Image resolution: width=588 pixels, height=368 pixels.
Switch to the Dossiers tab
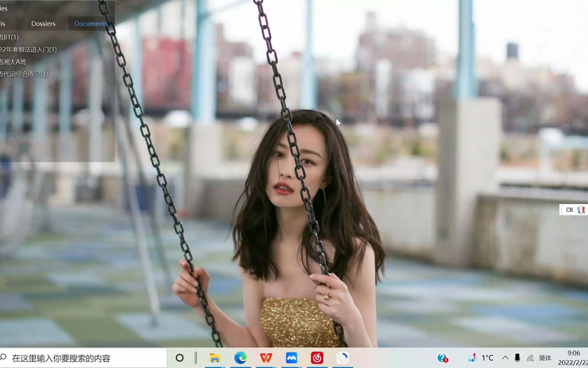[x=43, y=24]
